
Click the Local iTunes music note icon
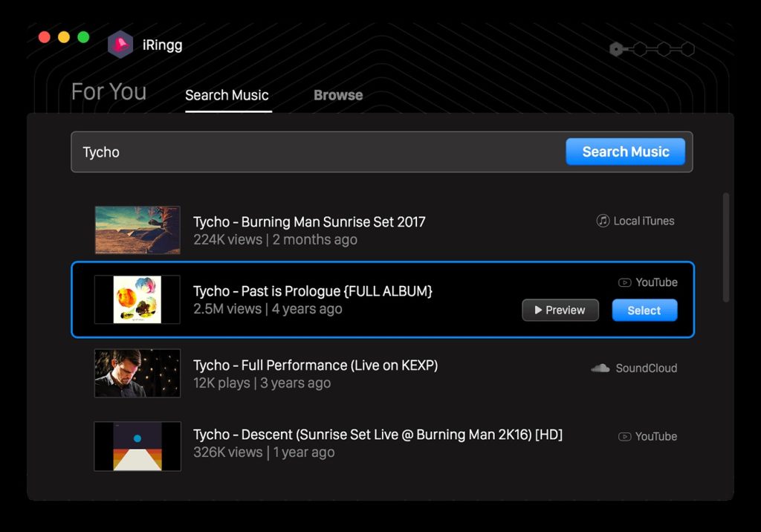[x=603, y=221]
